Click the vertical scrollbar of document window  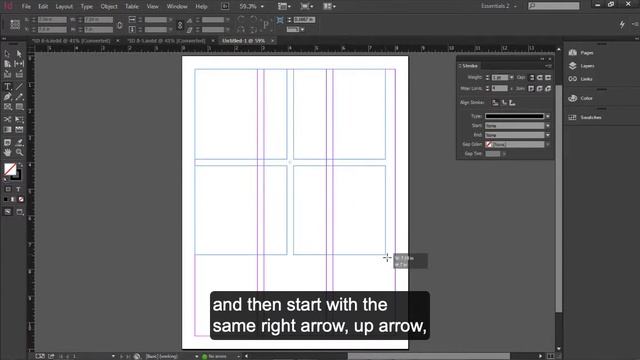coord(559,199)
